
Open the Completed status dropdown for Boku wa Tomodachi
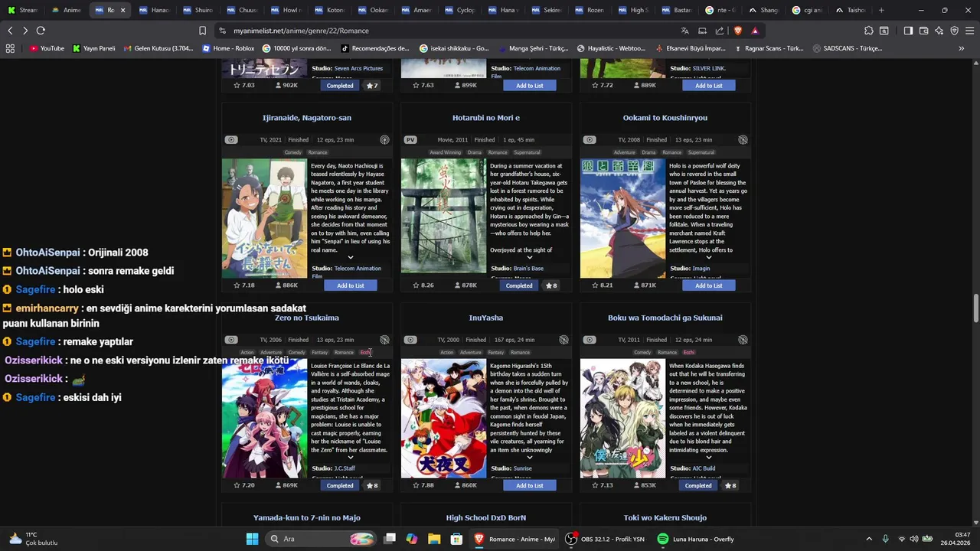[x=698, y=485]
